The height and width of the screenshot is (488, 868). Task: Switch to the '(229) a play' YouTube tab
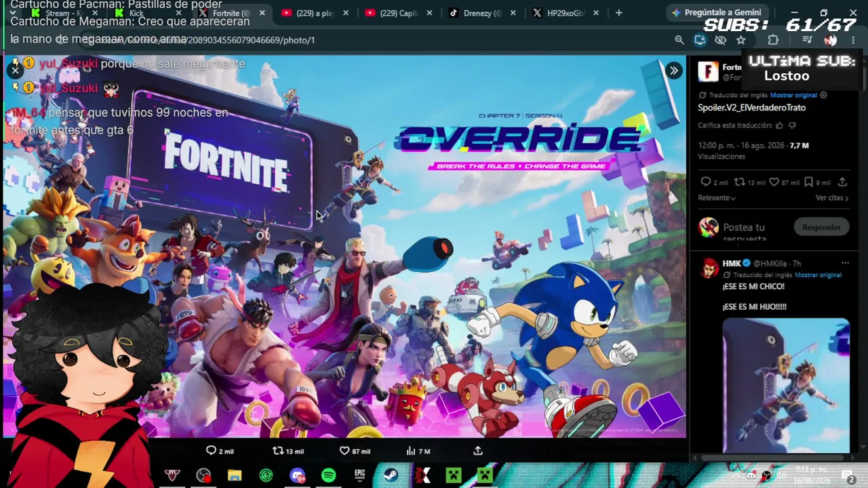(x=315, y=13)
